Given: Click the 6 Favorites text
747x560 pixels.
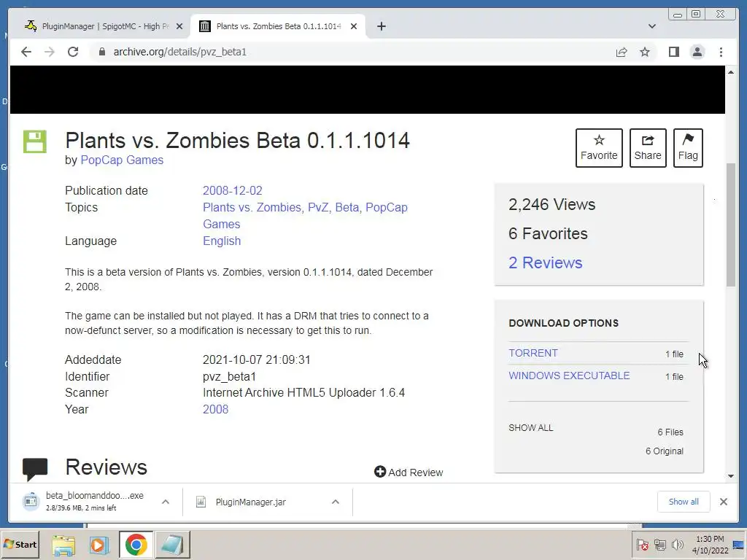Looking at the screenshot, I should point(548,233).
